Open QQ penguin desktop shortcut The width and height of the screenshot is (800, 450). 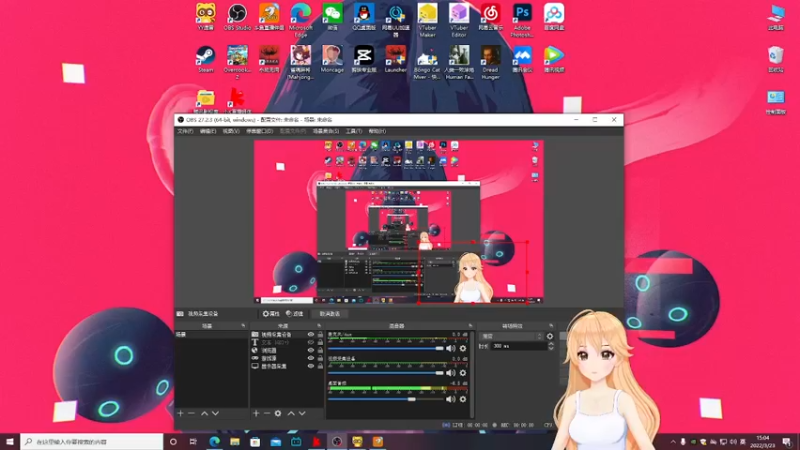(364, 17)
